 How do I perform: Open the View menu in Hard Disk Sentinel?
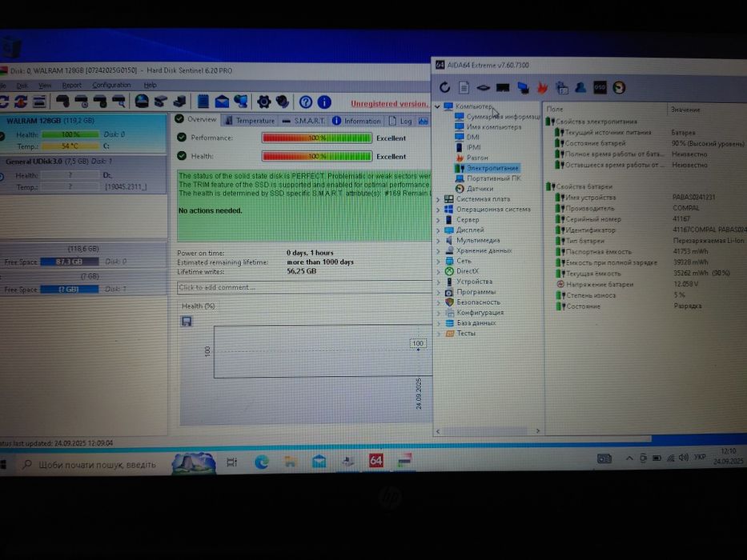tap(45, 86)
